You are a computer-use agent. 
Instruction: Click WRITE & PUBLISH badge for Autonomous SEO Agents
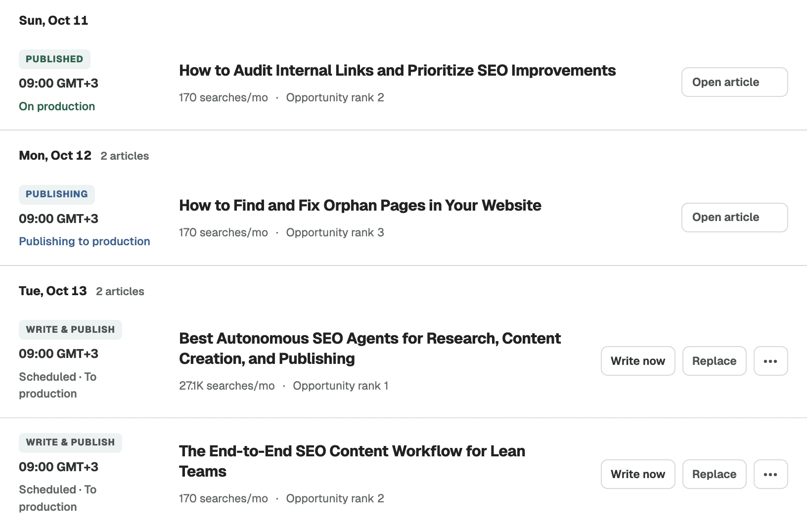pos(70,330)
